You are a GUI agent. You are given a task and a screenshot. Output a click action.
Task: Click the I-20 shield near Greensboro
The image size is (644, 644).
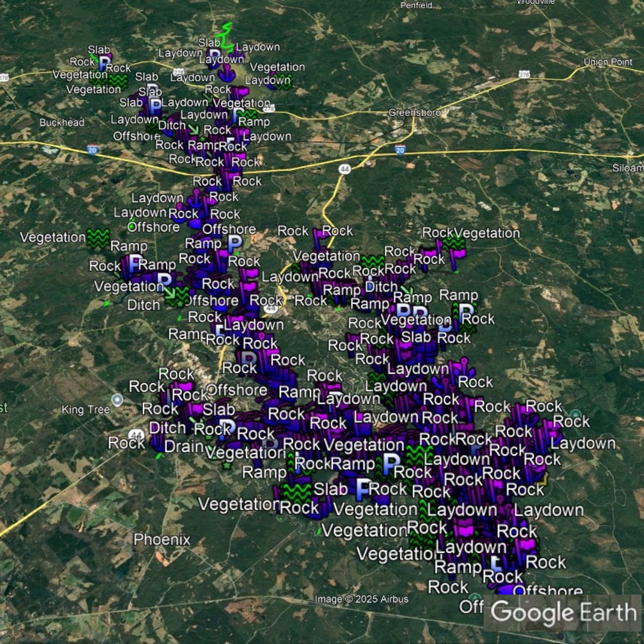(x=400, y=150)
